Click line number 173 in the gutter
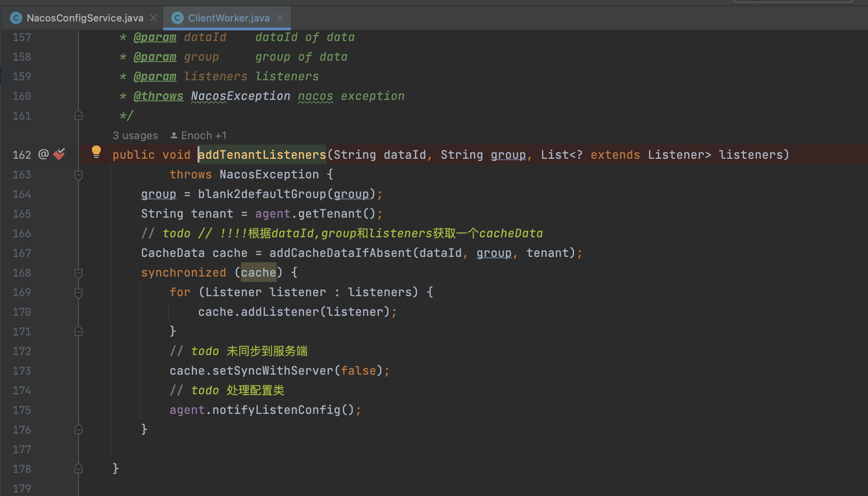The image size is (868, 496). click(22, 371)
